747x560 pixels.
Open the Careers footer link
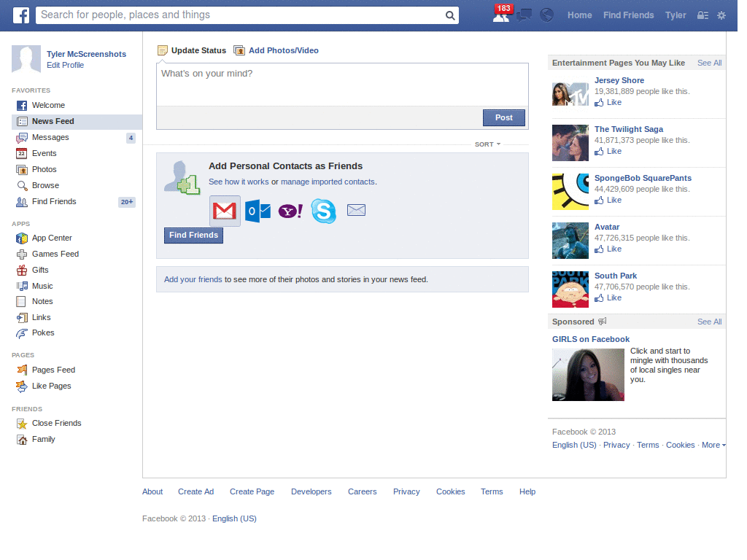coord(362,491)
